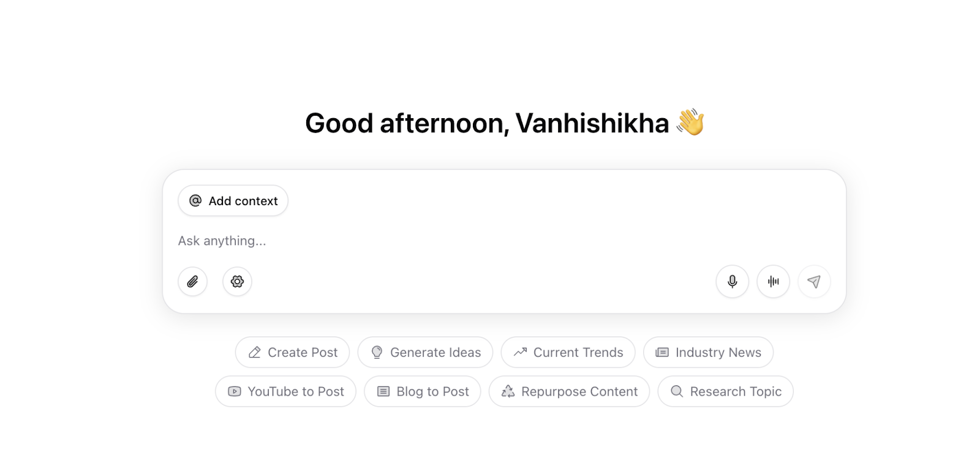This screenshot has width=980, height=466.
Task: Choose the Blog to Post suggestion
Action: click(x=423, y=391)
